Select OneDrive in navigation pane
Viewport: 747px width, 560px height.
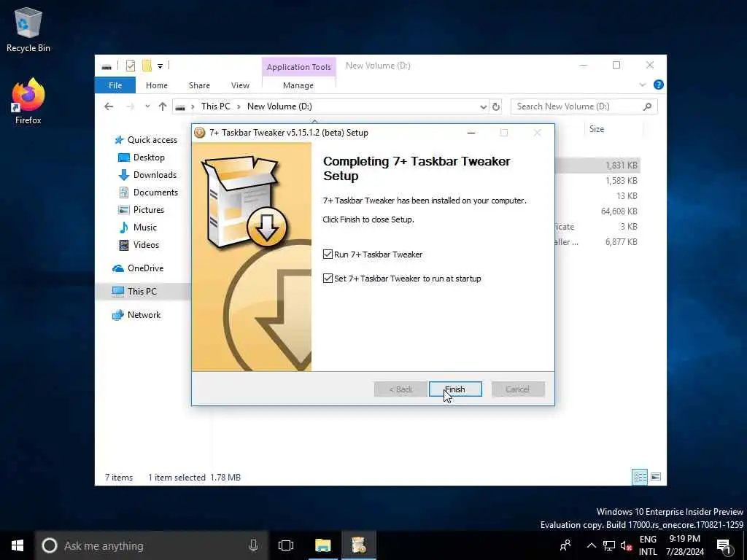click(x=145, y=268)
